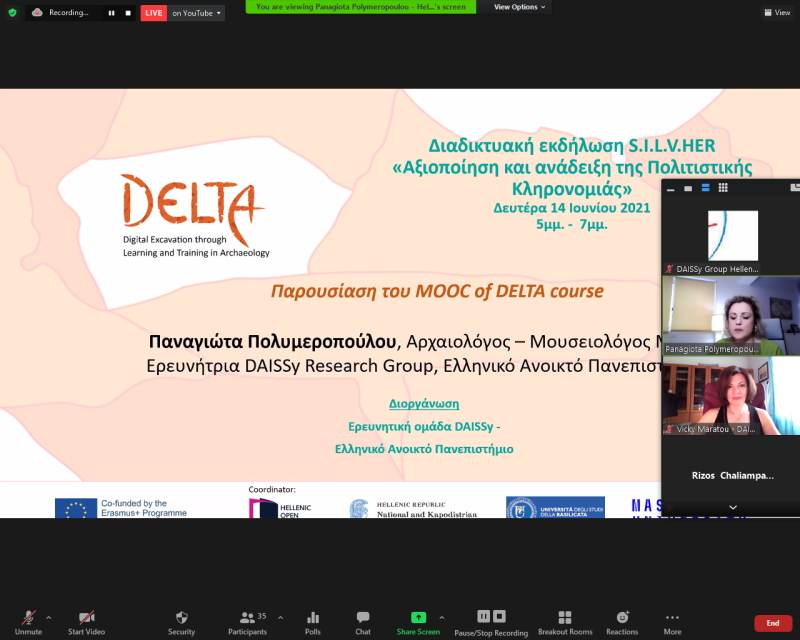The height and width of the screenshot is (640, 800).
Task: Open the Chat panel
Action: coord(363,623)
